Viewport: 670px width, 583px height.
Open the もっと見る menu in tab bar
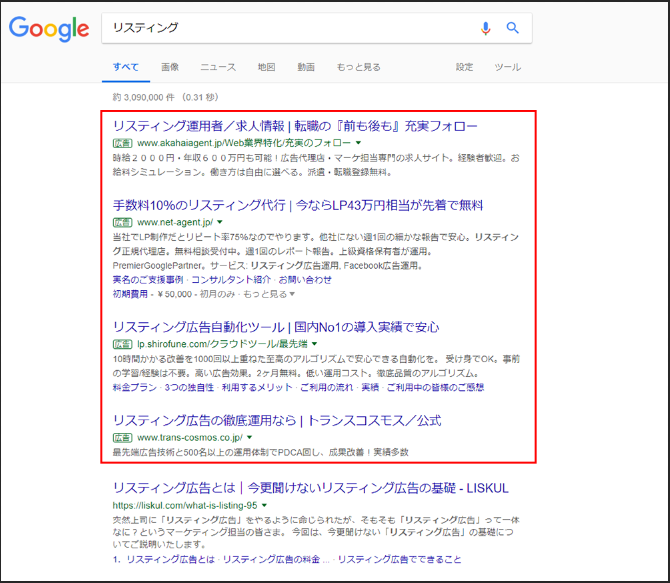click(358, 67)
